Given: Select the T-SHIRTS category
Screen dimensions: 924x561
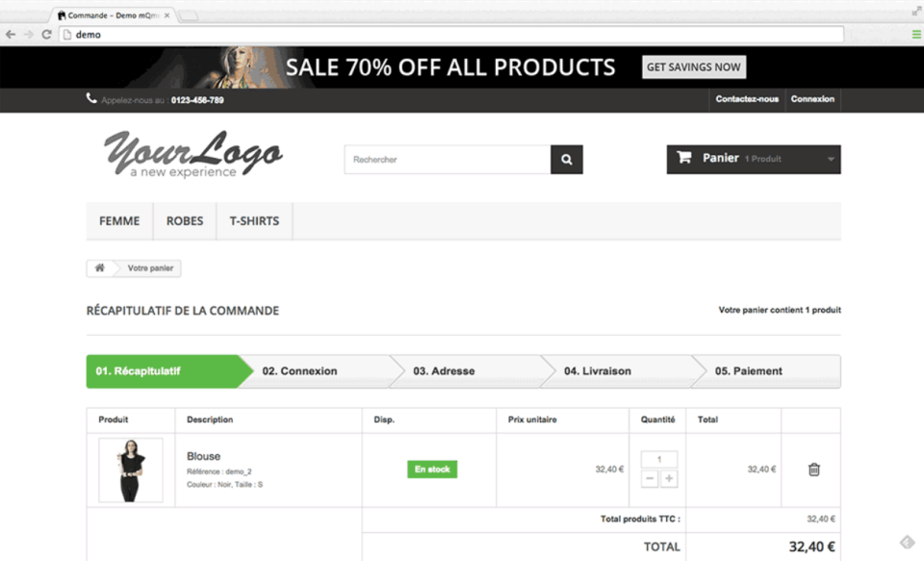Looking at the screenshot, I should click(254, 221).
